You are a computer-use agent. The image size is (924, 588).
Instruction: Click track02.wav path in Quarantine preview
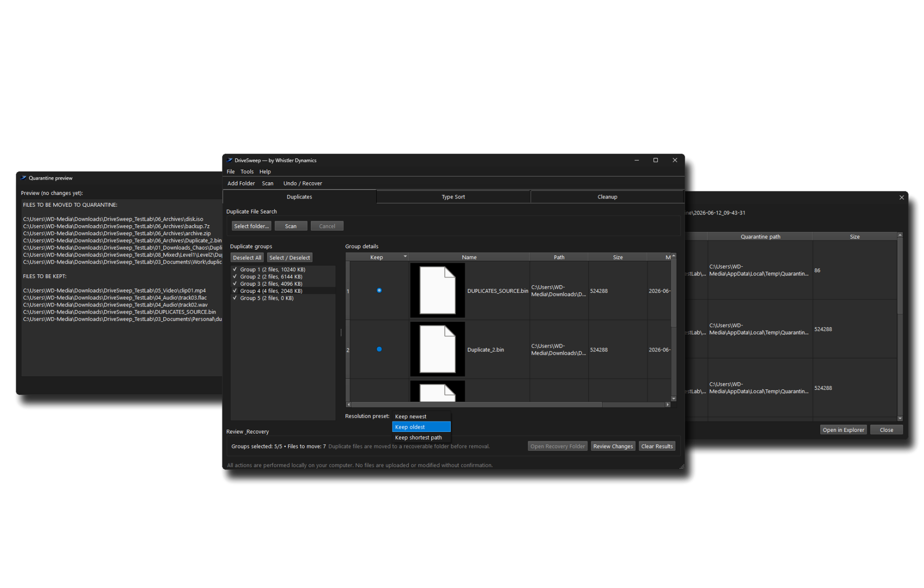pos(115,305)
